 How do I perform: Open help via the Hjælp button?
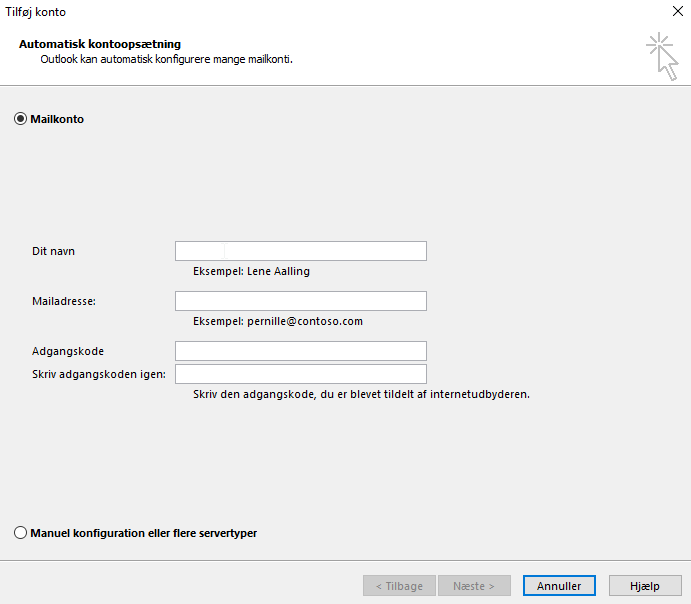[645, 585]
